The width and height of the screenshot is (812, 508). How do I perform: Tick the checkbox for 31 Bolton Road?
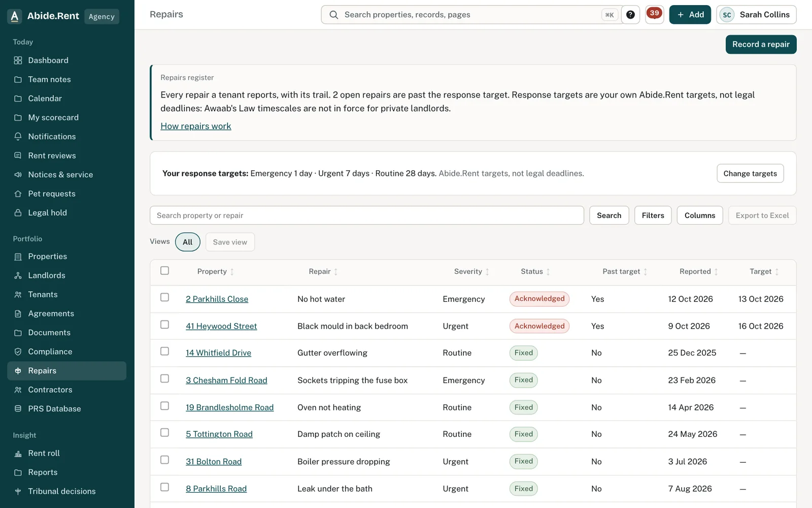[x=164, y=460]
